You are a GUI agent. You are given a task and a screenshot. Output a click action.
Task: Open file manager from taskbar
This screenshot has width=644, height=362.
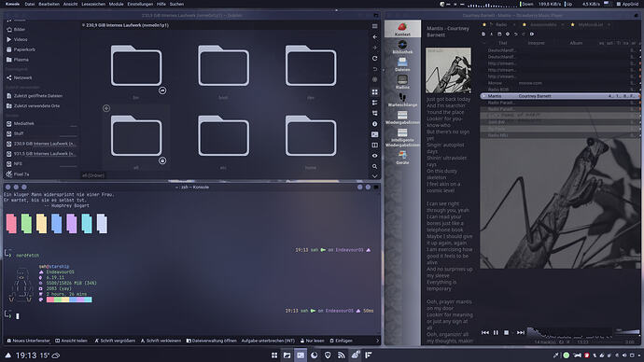point(287,355)
